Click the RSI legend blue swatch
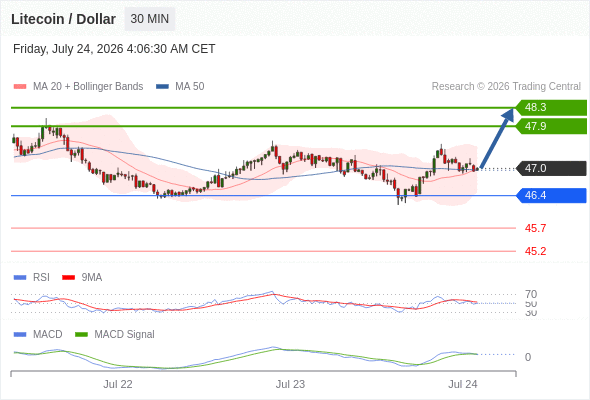Screen dimensions: 590x400 point(20,278)
